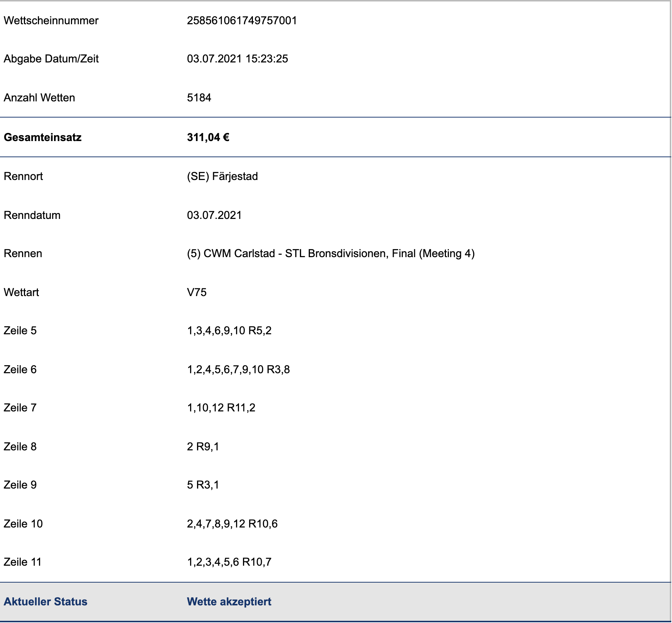Select bet type V75
672x623 pixels.
[197, 292]
